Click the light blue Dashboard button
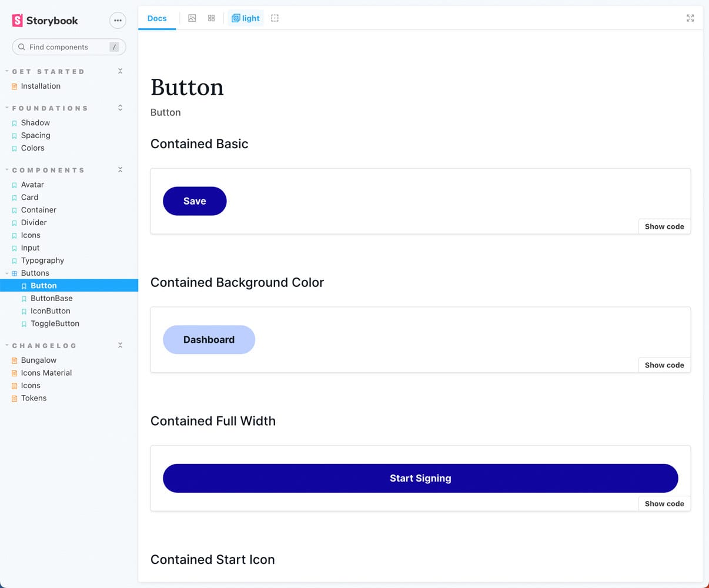The image size is (709, 588). click(209, 340)
